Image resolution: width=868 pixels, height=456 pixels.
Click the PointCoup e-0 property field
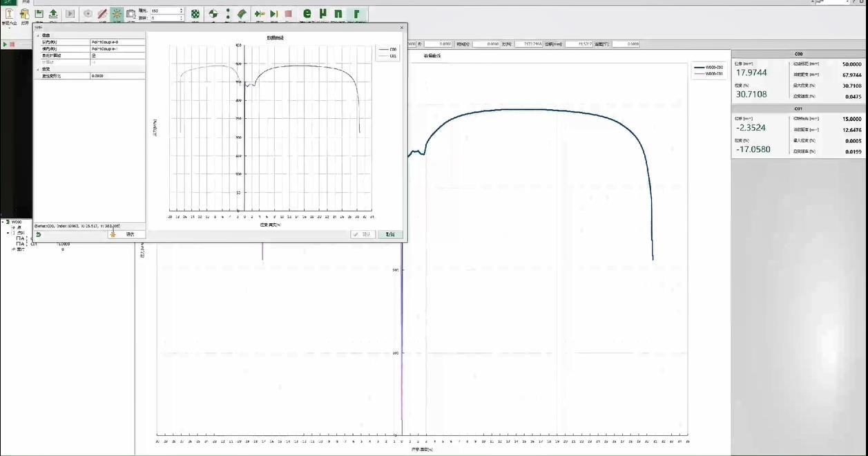(x=117, y=42)
